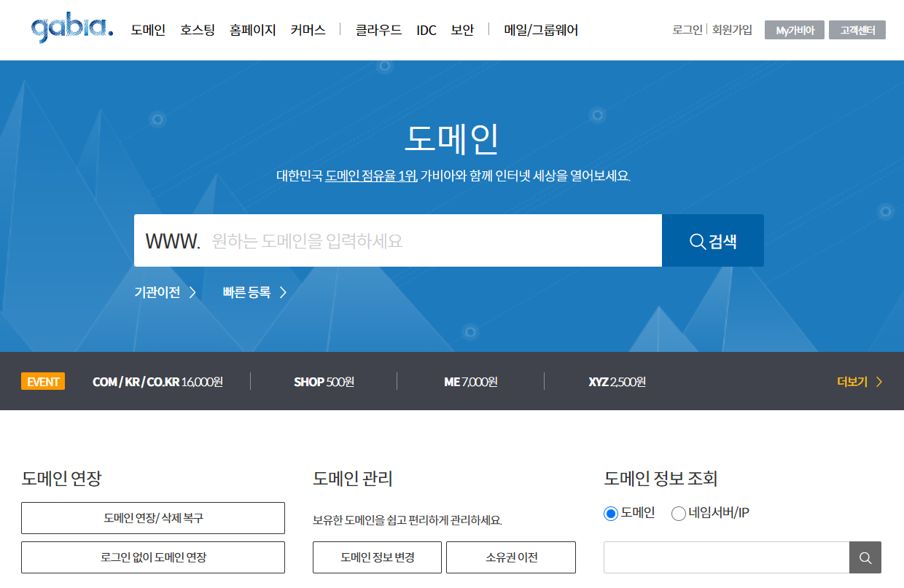Click the Gabia logo

click(72, 30)
